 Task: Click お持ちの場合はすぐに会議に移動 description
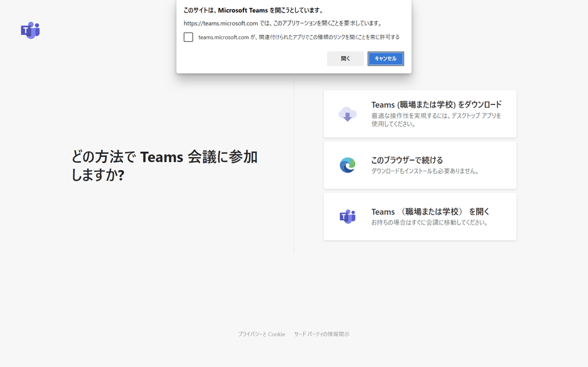tap(430, 223)
